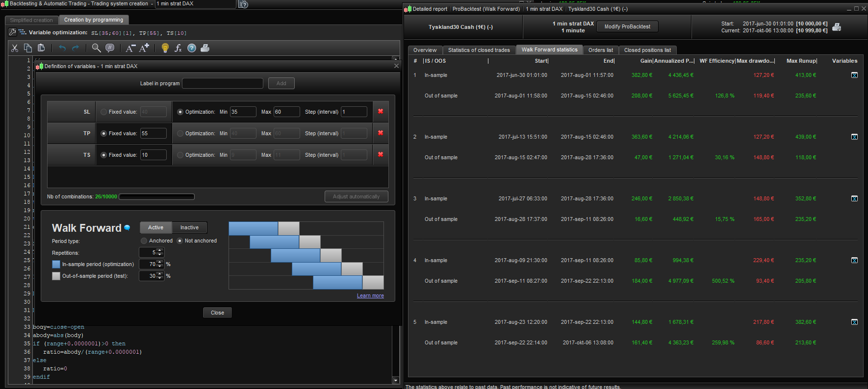868x389 pixels.
Task: Open the Learn more link
Action: [x=370, y=295]
